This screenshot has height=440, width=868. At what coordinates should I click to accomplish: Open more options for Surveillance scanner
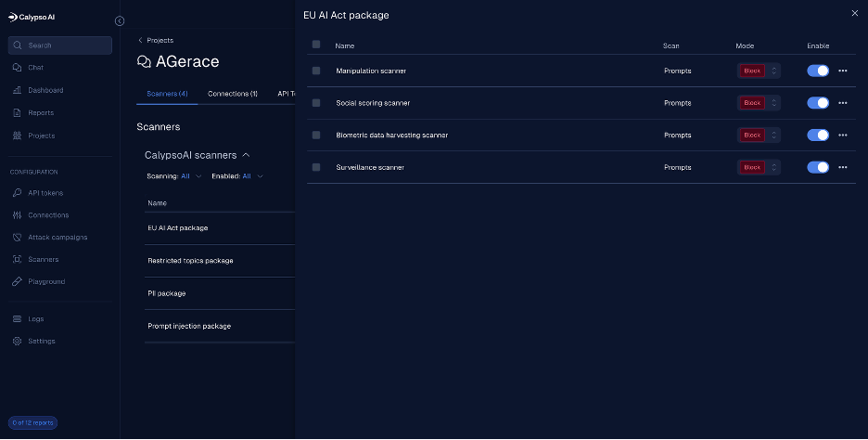843,167
